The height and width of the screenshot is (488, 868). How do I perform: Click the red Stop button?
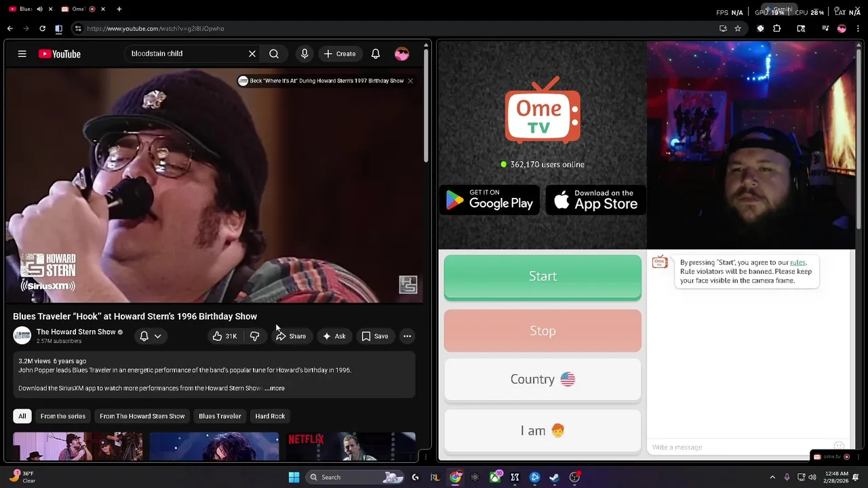point(542,331)
